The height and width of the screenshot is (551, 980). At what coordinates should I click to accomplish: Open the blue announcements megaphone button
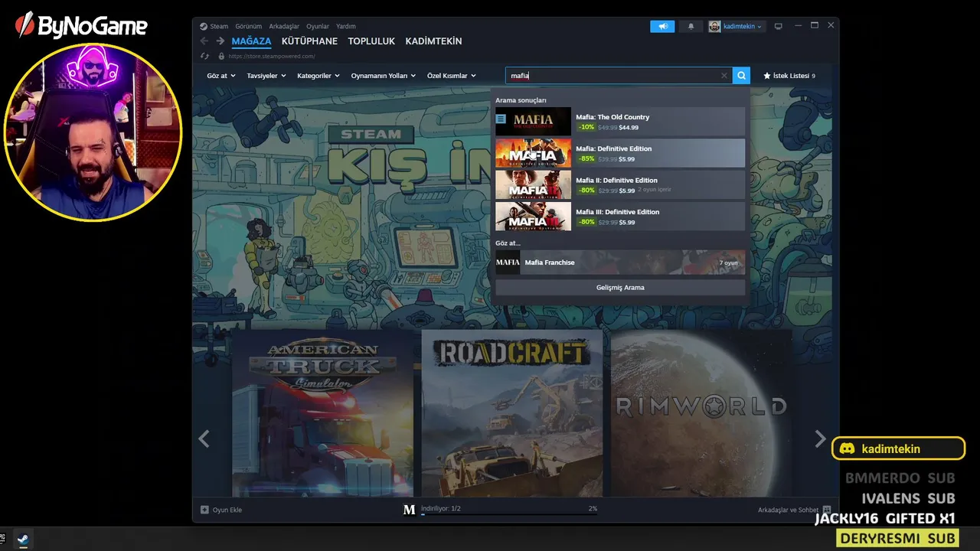point(662,26)
